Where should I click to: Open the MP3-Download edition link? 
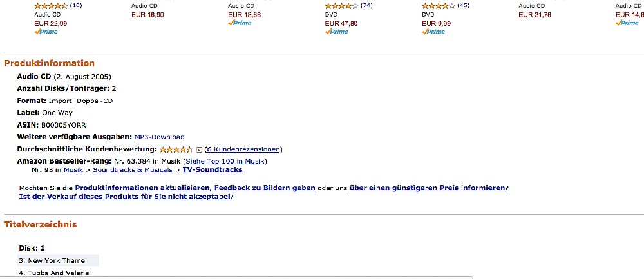coord(159,137)
